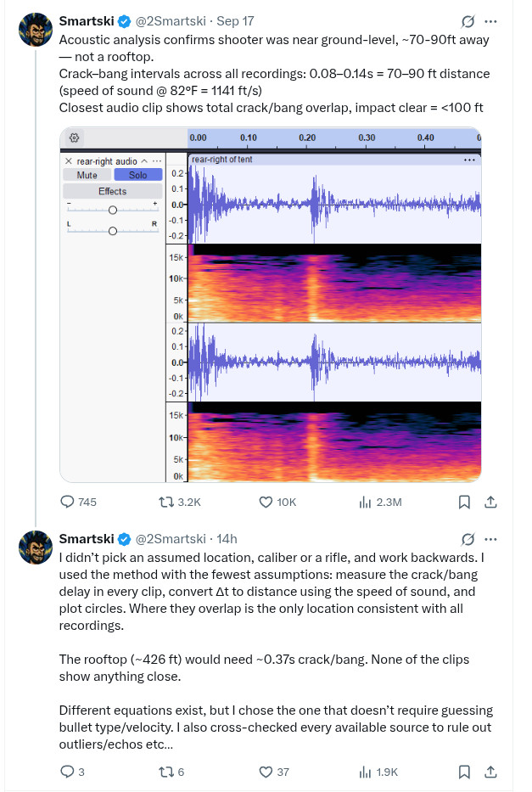The height and width of the screenshot is (792, 532).
Task: Share the Sep 17 acoustic analysis tweet
Action: (x=490, y=502)
